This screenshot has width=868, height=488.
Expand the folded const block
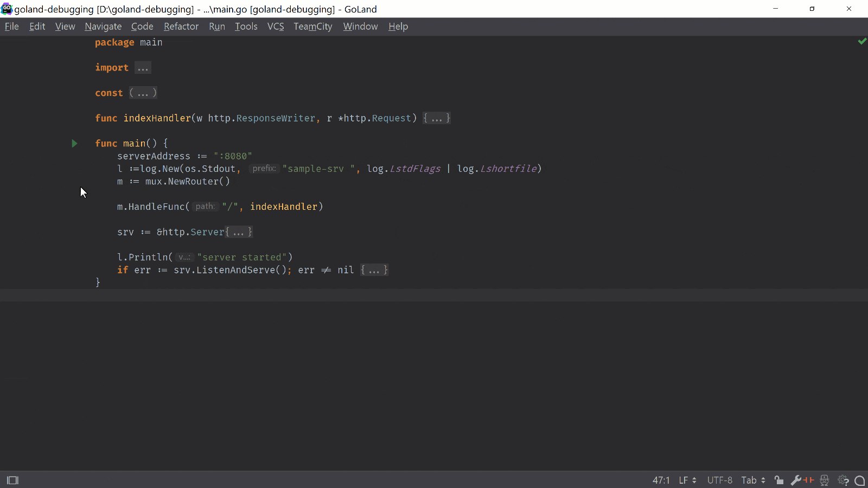[143, 93]
